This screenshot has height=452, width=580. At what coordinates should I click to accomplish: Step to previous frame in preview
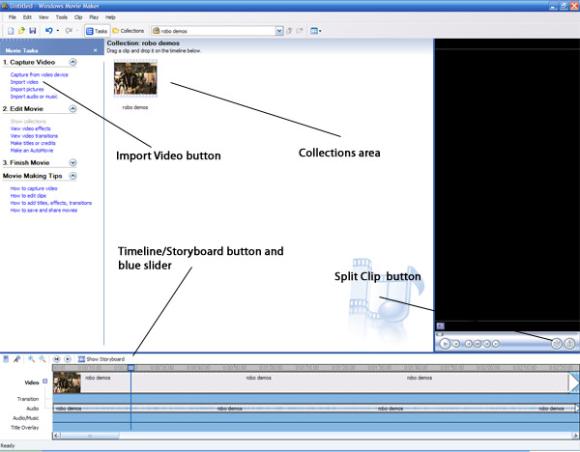(478, 344)
